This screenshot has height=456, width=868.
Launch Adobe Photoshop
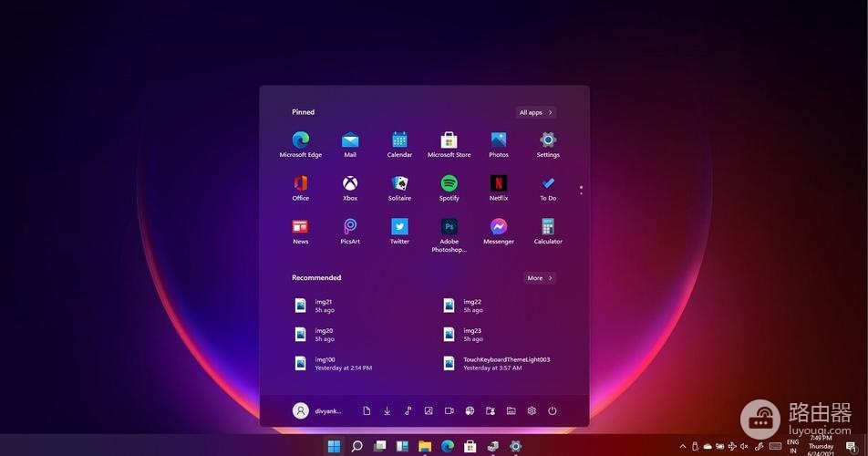pos(449,235)
